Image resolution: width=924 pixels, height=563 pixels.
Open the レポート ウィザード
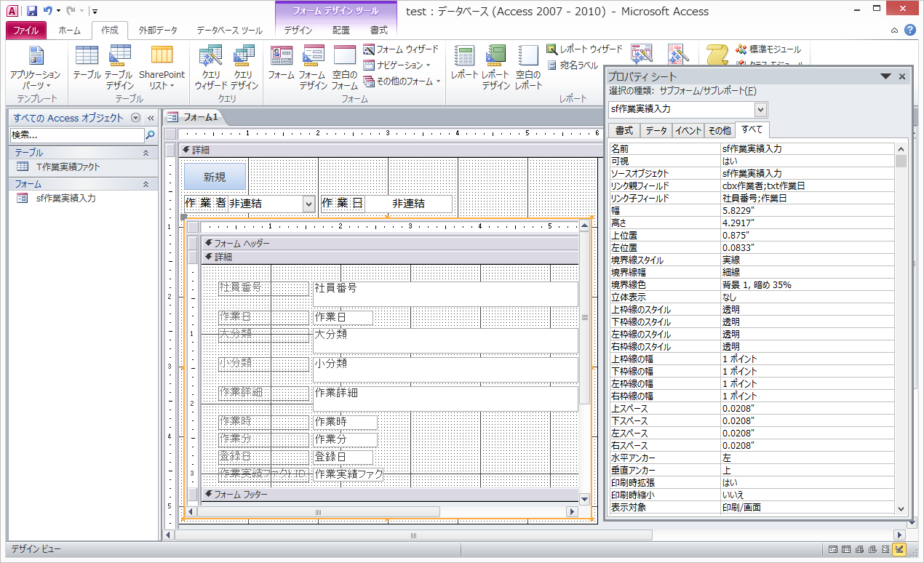(x=586, y=48)
